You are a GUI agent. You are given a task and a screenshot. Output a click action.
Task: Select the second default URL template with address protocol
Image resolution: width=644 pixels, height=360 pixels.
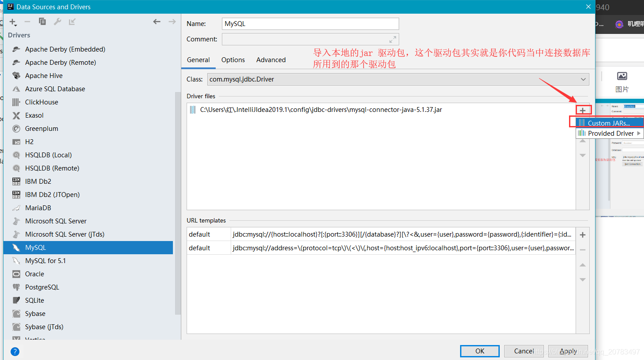point(381,248)
